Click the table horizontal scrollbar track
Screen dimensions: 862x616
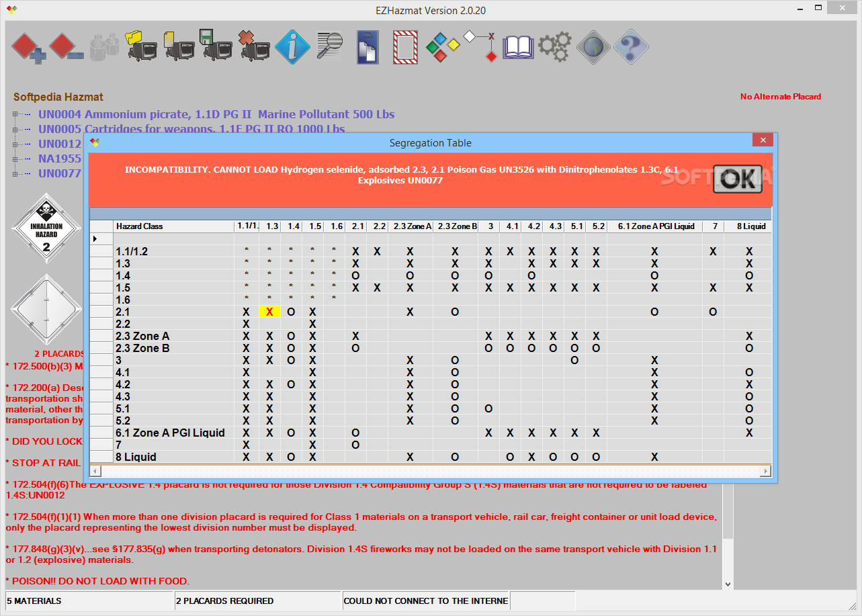pos(431,471)
